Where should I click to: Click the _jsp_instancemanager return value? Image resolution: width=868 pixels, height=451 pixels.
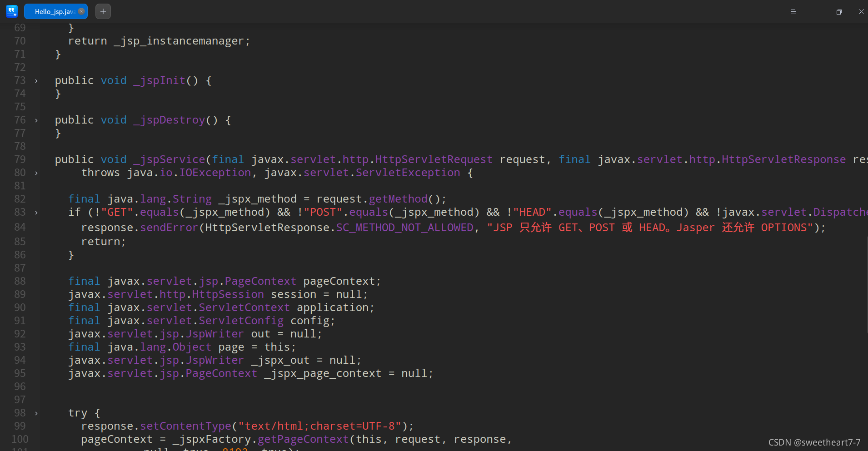click(179, 41)
